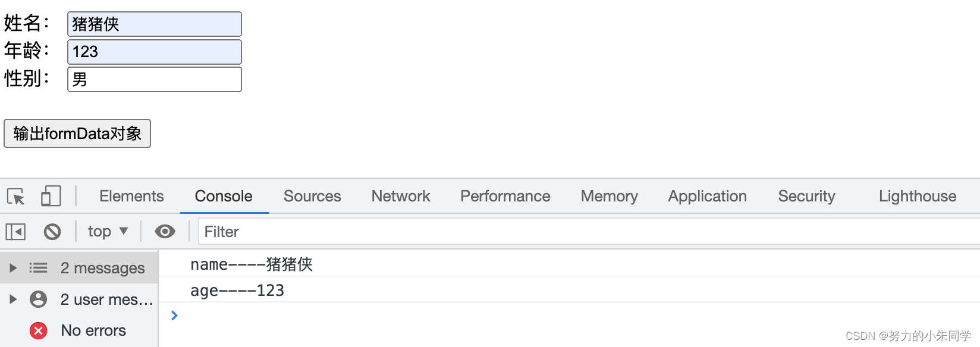Toggle the device toolbar icon

click(x=51, y=196)
